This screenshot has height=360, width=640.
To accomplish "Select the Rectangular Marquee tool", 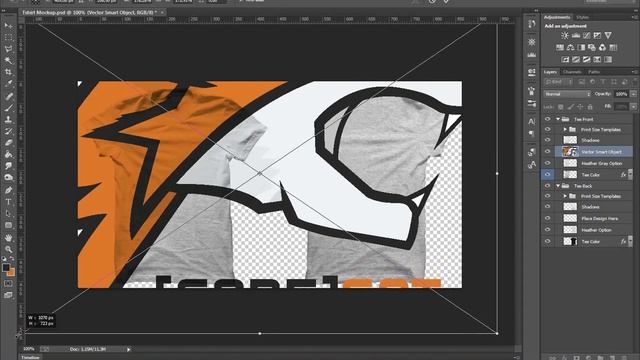I will tap(8, 38).
